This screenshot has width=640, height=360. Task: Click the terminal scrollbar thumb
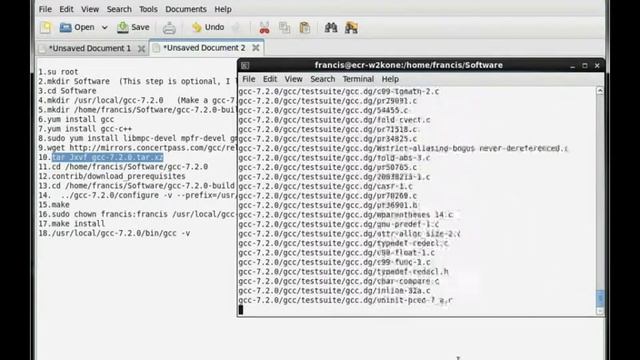[x=600, y=298]
